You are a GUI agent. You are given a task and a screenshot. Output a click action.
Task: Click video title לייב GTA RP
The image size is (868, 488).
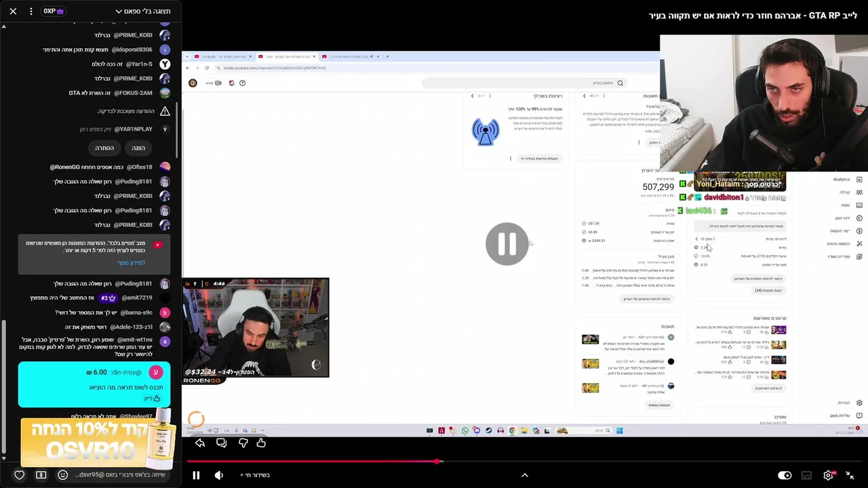click(x=753, y=16)
